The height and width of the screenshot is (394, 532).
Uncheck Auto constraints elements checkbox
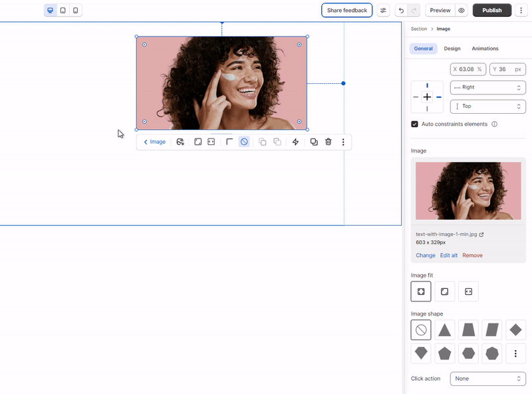(415, 124)
